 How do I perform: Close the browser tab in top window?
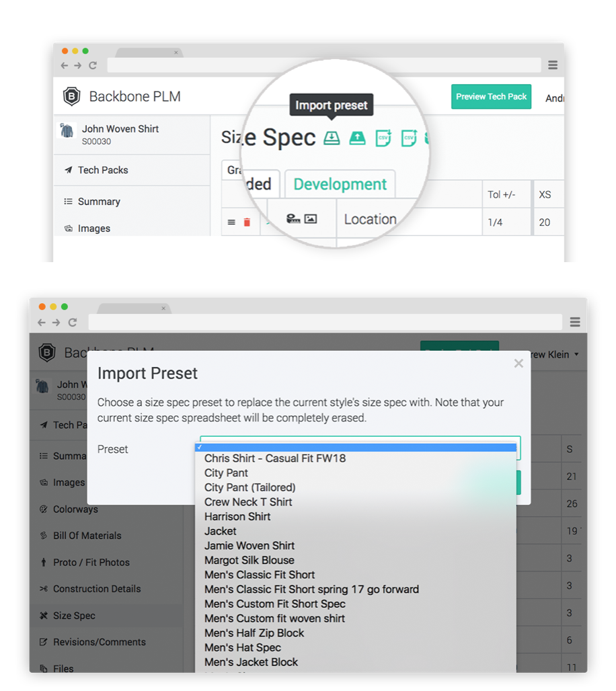(176, 52)
